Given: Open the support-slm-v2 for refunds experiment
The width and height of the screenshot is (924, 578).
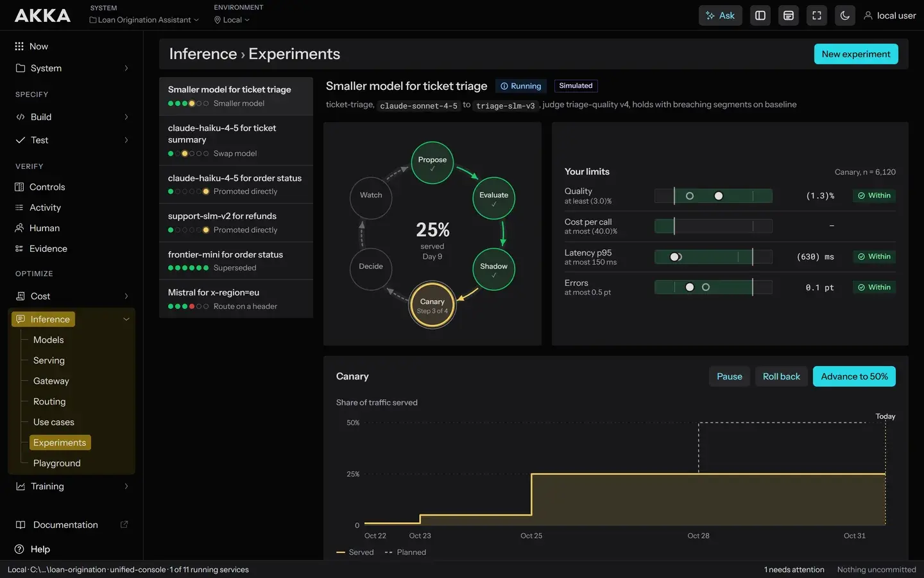Looking at the screenshot, I should coord(236,222).
